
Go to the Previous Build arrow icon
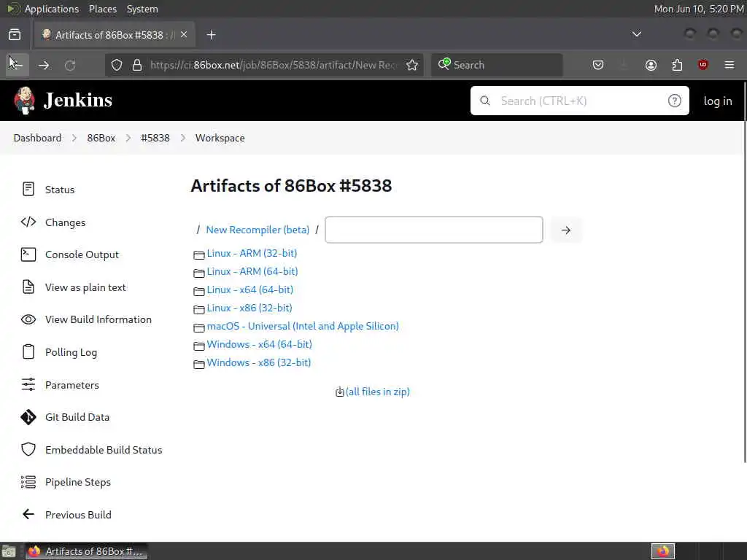point(28,514)
